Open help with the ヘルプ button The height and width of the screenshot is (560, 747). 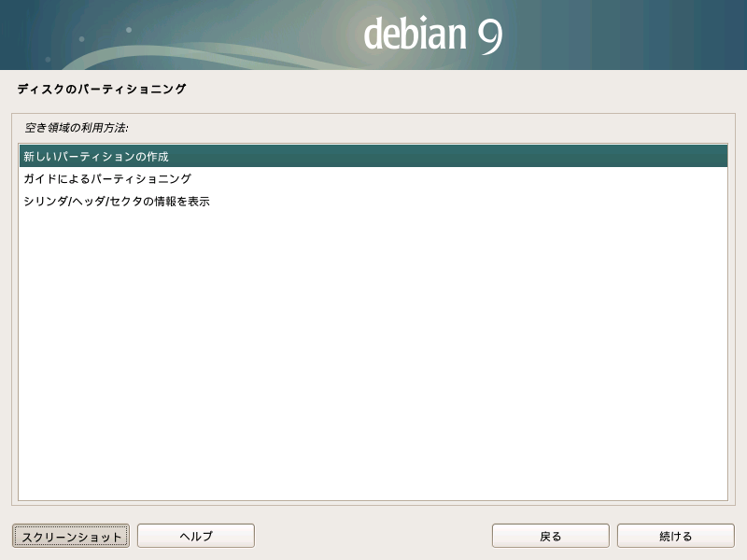pos(196,536)
